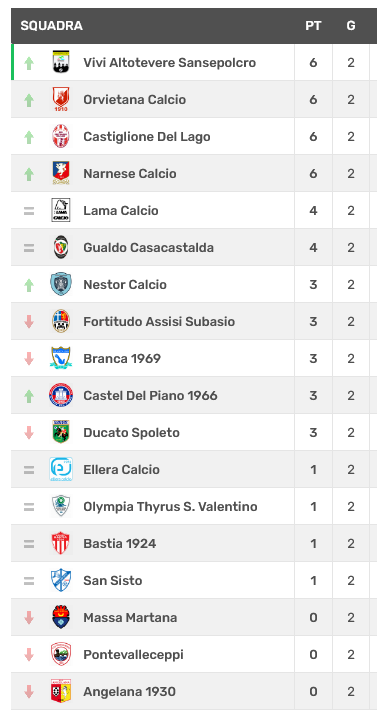This screenshot has height=723, width=377.
Task: Click the Nestor Calcio shield logo
Action: pyautogui.click(x=61, y=284)
